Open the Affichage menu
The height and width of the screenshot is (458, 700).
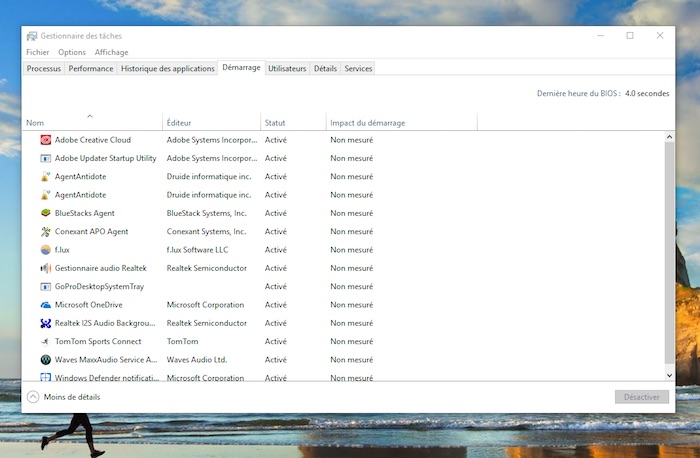(111, 52)
